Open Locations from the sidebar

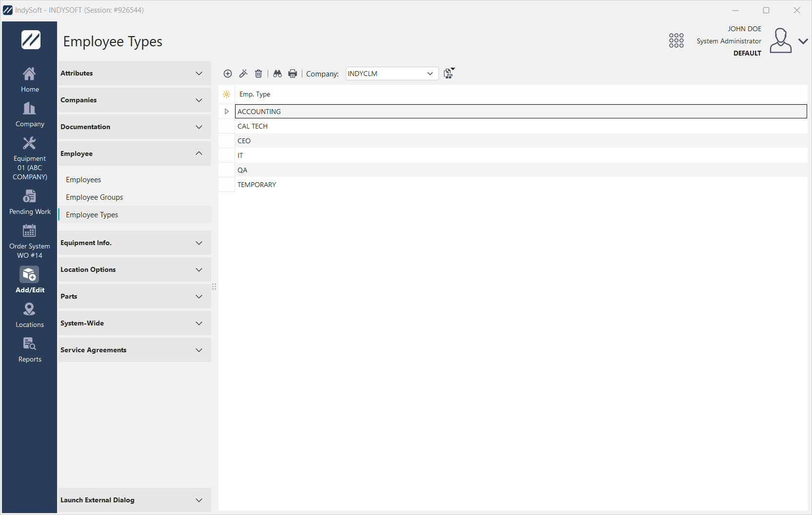[x=30, y=315]
